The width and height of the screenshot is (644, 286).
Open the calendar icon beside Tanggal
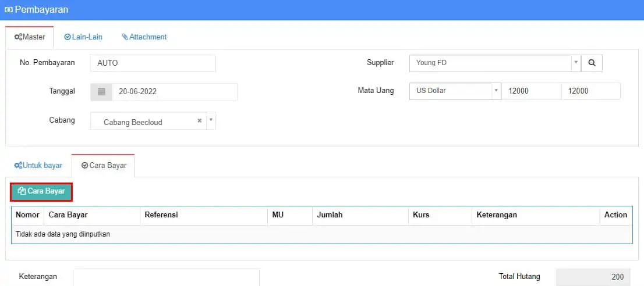coord(101,92)
